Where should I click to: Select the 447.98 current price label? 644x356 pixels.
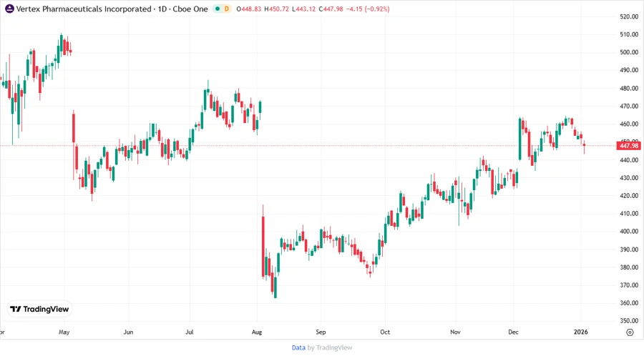coord(628,146)
